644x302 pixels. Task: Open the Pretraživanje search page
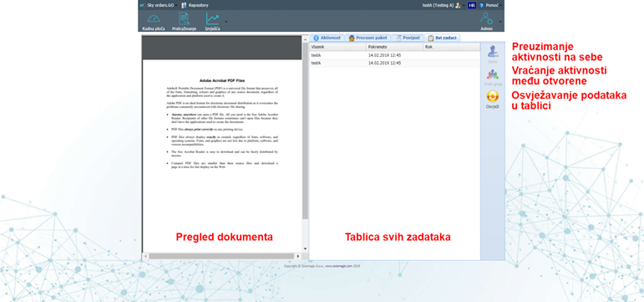click(x=184, y=23)
